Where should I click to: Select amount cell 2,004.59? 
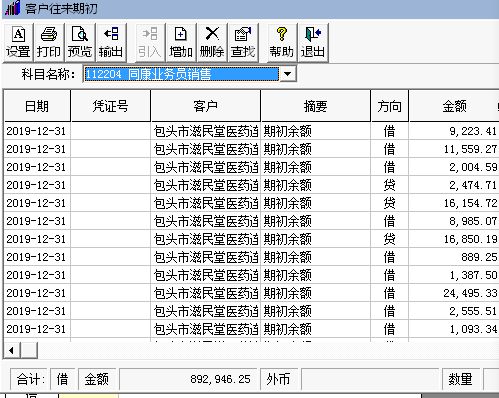[x=454, y=167]
